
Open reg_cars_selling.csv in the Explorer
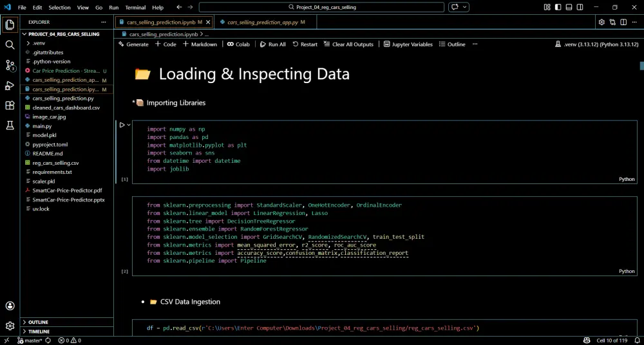coord(66,163)
